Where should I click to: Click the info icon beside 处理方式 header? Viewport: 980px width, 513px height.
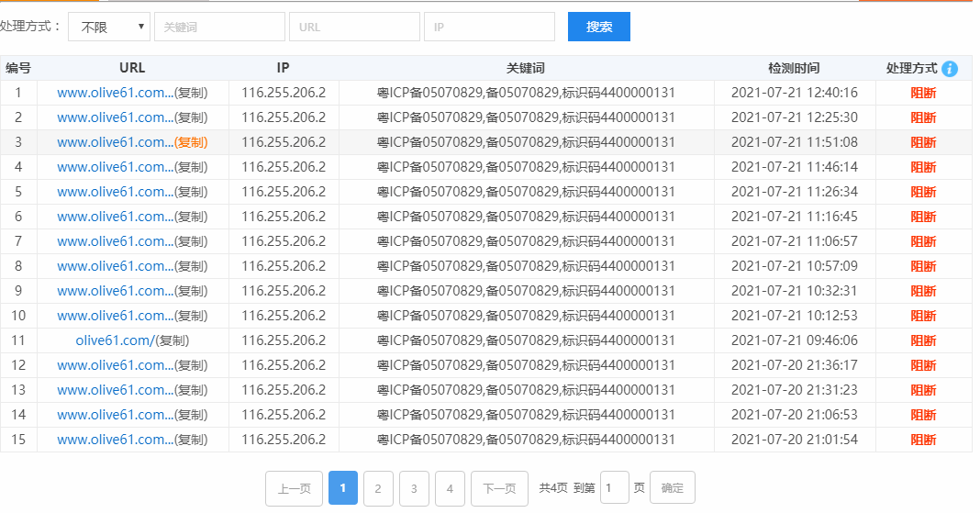950,69
